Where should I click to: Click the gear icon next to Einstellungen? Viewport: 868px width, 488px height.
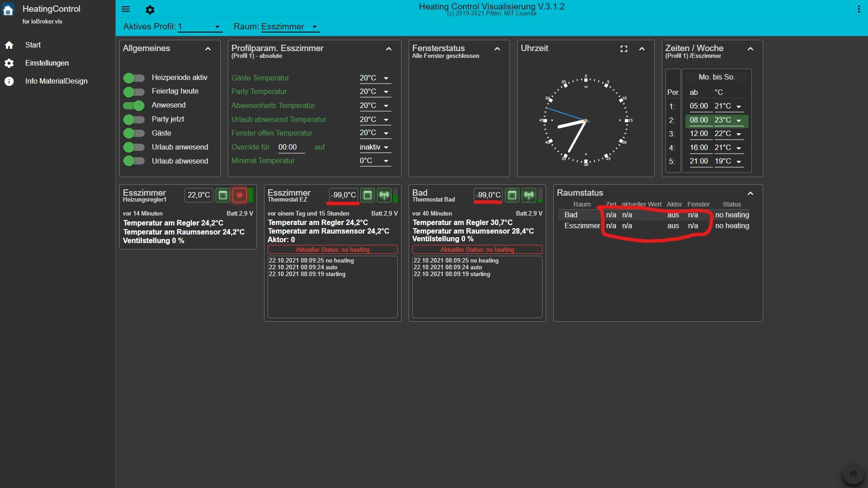[x=9, y=63]
